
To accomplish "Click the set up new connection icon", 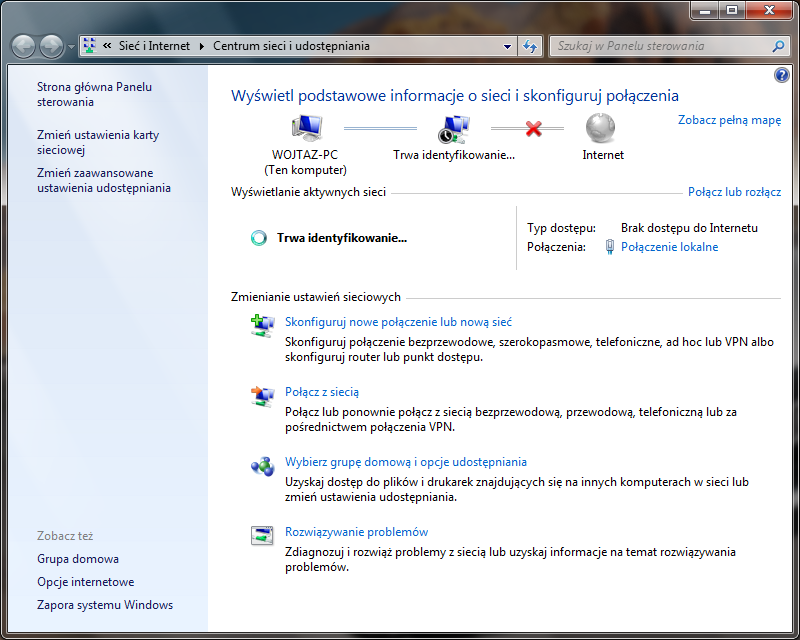I will (262, 326).
